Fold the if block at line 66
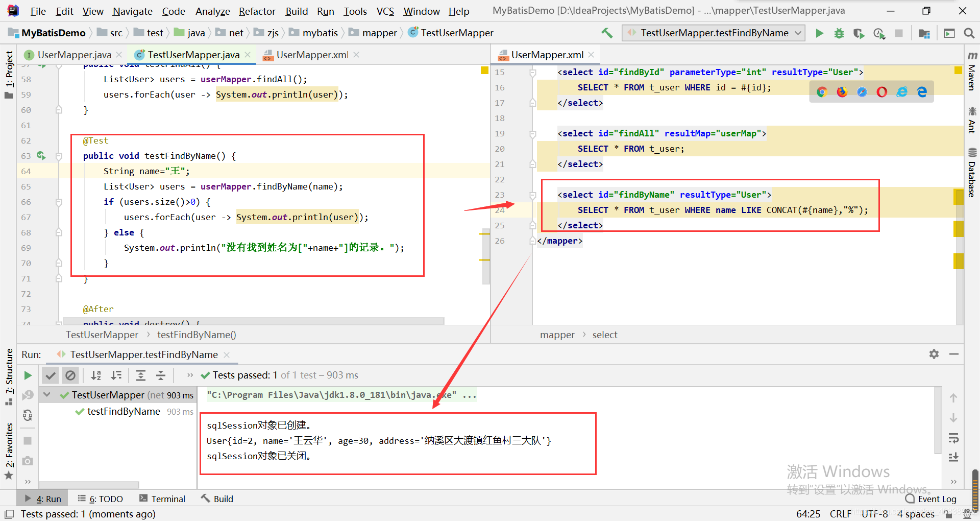 [x=59, y=202]
